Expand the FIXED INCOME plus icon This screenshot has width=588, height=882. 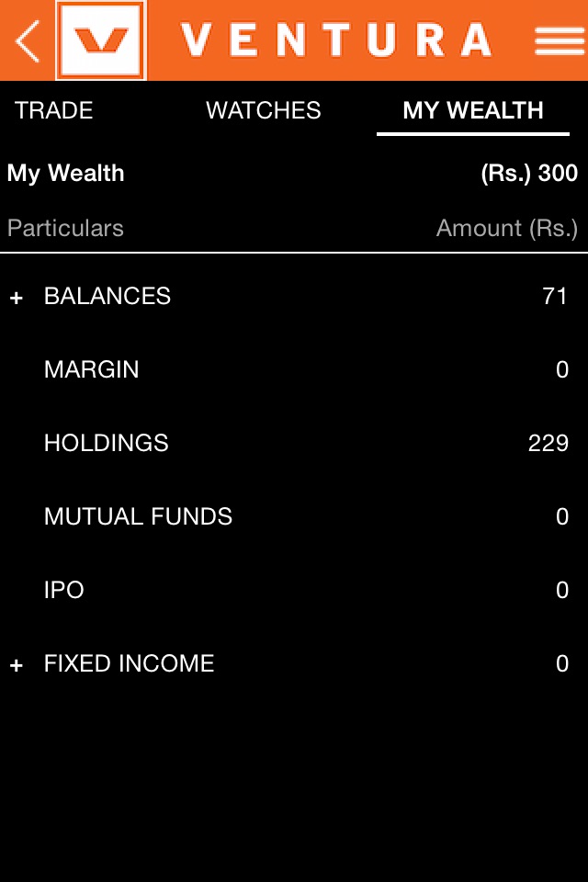pyautogui.click(x=16, y=665)
